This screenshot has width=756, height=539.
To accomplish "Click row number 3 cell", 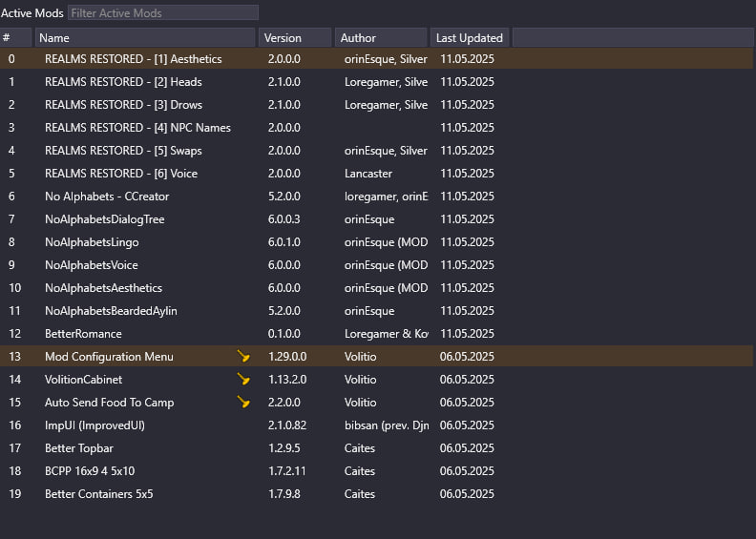I will [11, 128].
